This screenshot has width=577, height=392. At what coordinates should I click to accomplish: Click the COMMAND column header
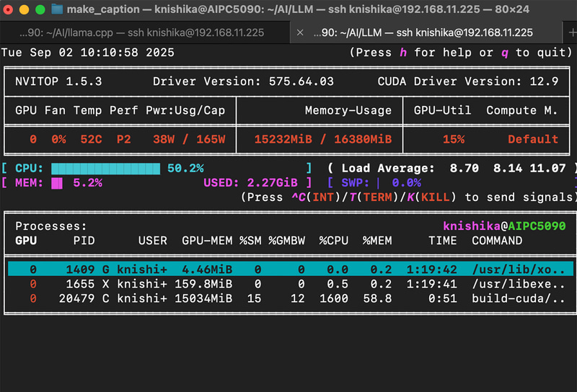pyautogui.click(x=497, y=241)
